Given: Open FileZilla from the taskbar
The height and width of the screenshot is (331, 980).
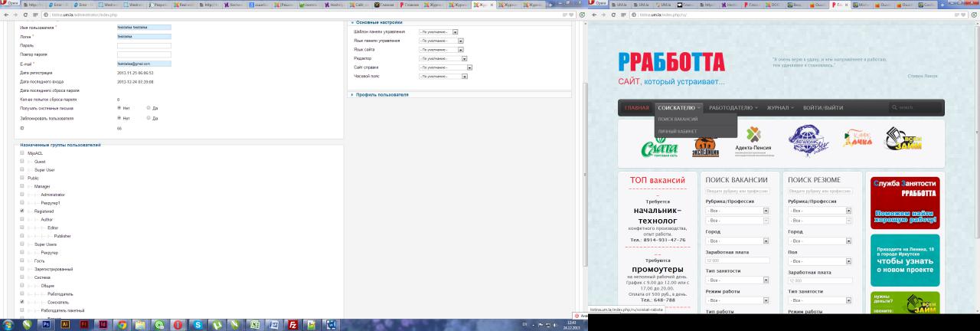Looking at the screenshot, I should (x=292, y=324).
